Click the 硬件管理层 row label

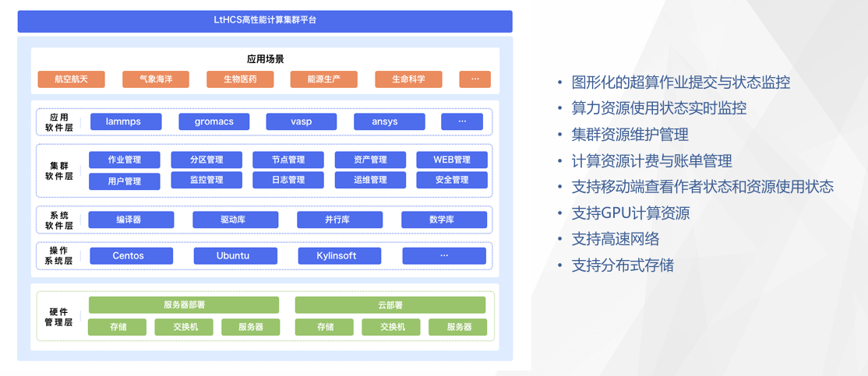pos(58,318)
